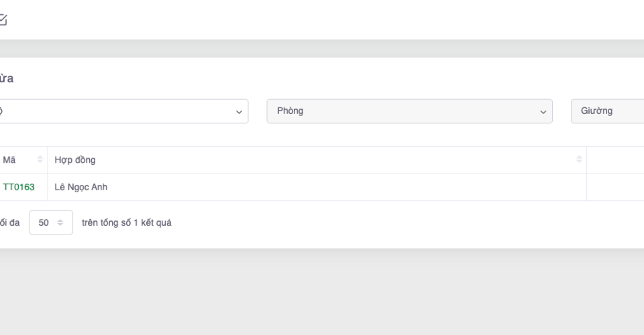Viewport: 644px width, 335px height.
Task: Click the up-down arrows beside 50
Action: [60, 223]
